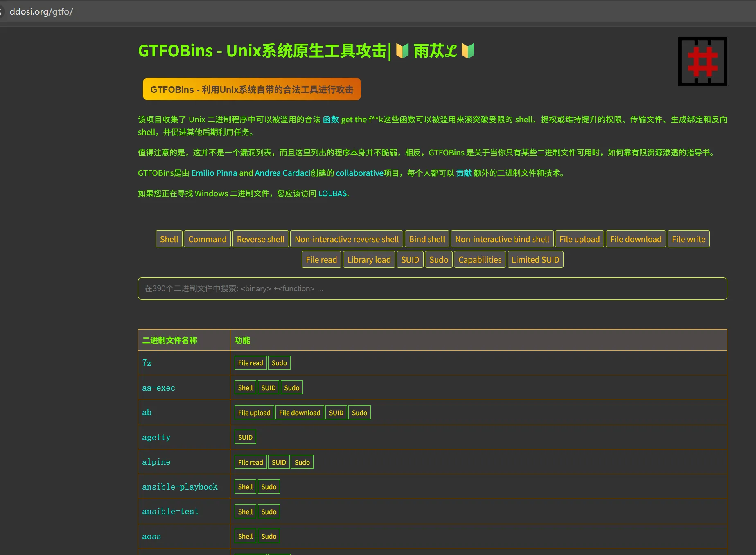Click File read tag in 7z row
Viewport: 756px width, 555px height.
250,363
